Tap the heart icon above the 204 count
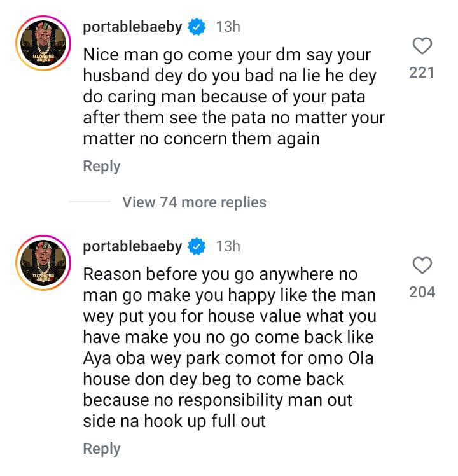Image resolution: width=458 pixels, height=476 pixels. 422,265
